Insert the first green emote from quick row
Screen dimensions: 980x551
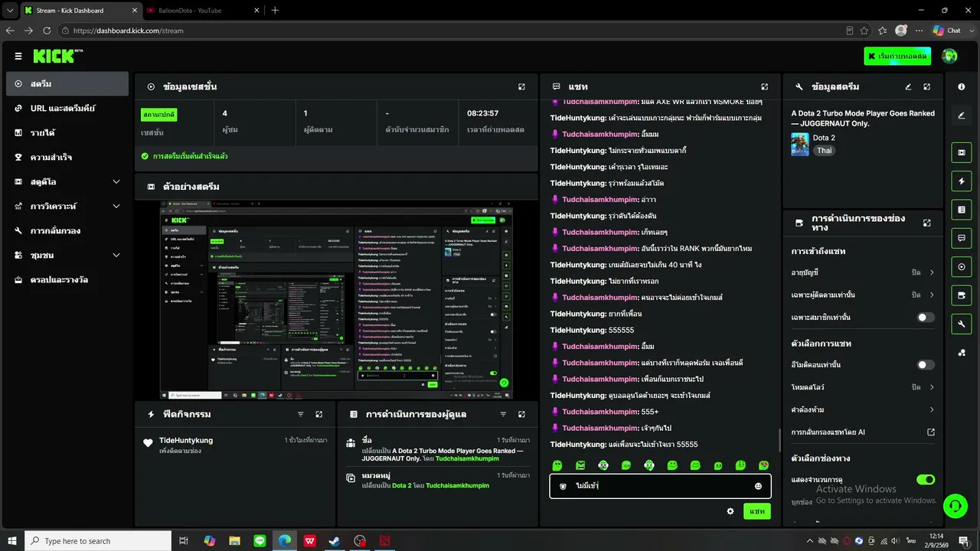coord(557,465)
